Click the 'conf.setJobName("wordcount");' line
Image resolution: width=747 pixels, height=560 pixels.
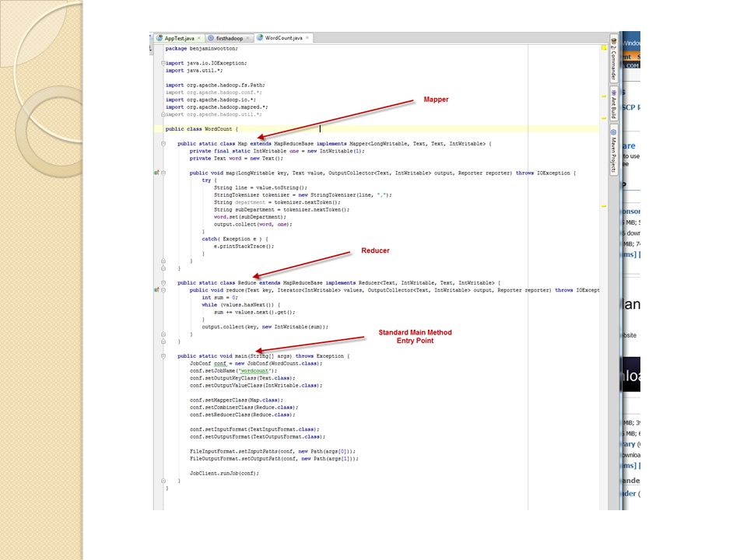pos(233,371)
